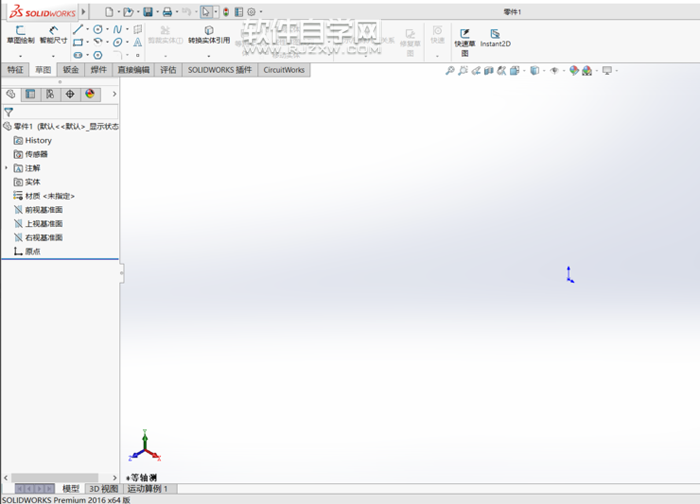Select the Straight Slot sketch tool
The height and width of the screenshot is (504, 700).
78,55
